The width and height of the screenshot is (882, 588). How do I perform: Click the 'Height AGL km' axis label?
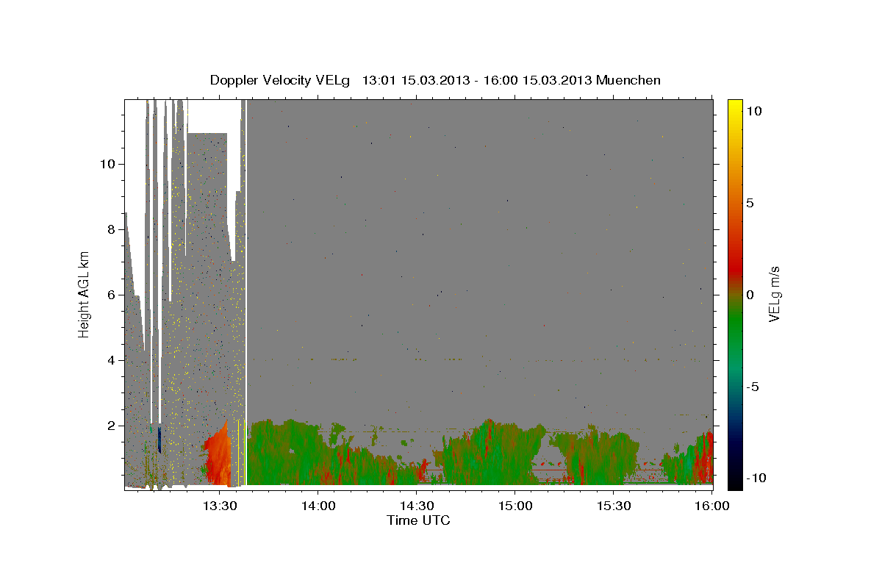click(x=85, y=294)
